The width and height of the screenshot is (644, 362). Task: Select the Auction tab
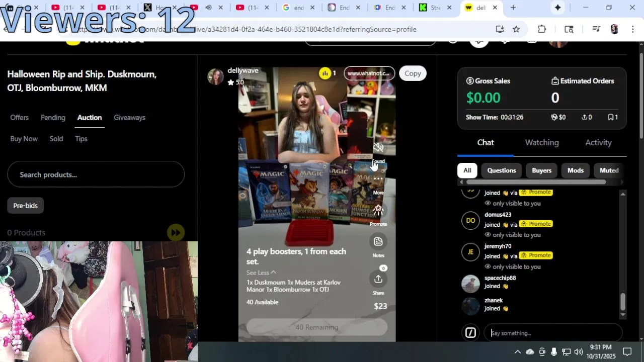90,117
